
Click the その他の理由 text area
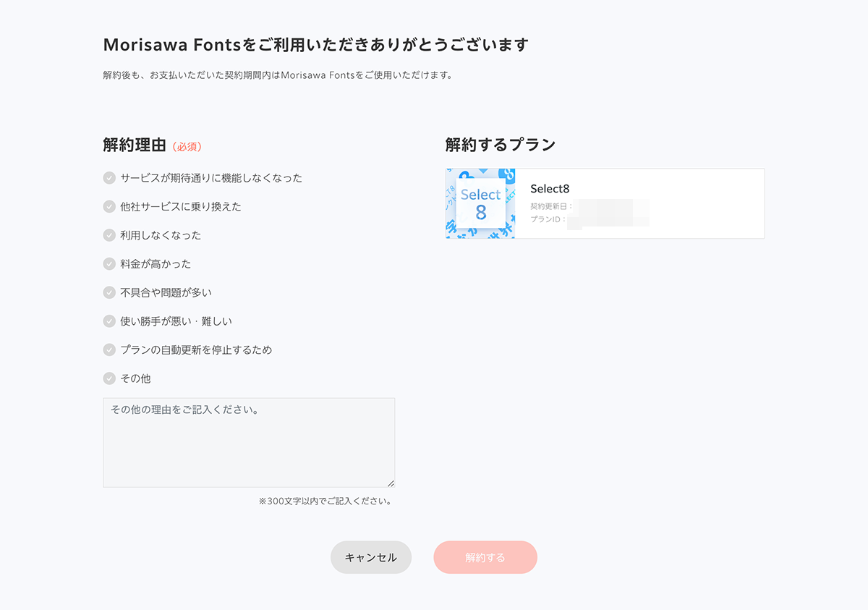[249, 441]
